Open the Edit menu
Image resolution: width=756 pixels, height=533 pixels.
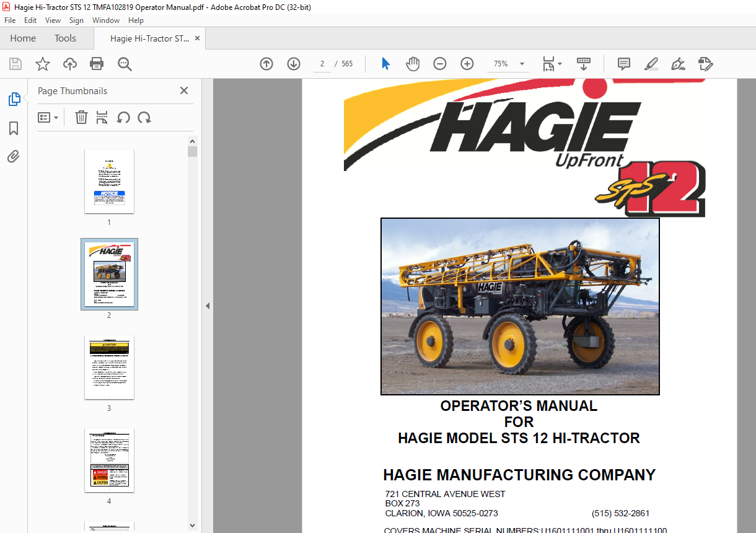point(30,20)
